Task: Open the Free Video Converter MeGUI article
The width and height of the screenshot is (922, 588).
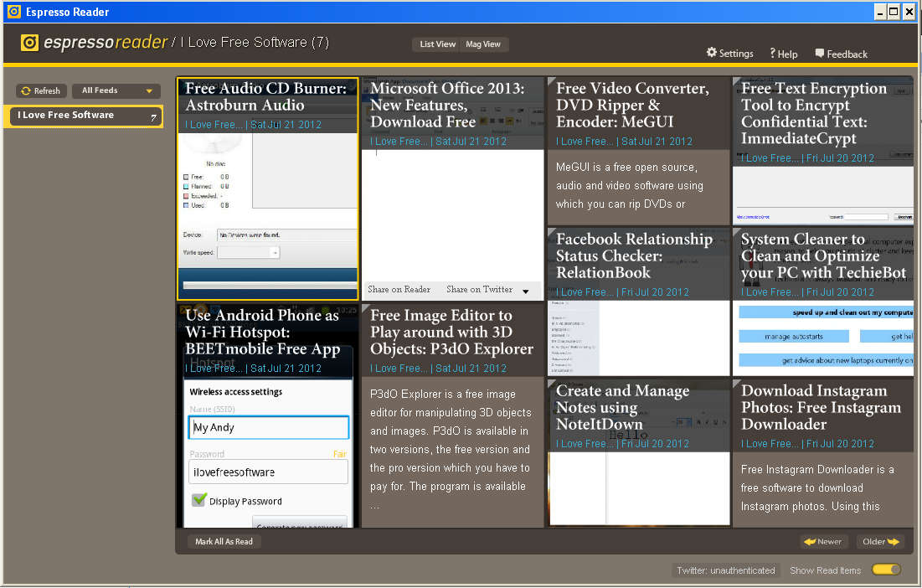Action: pos(638,151)
